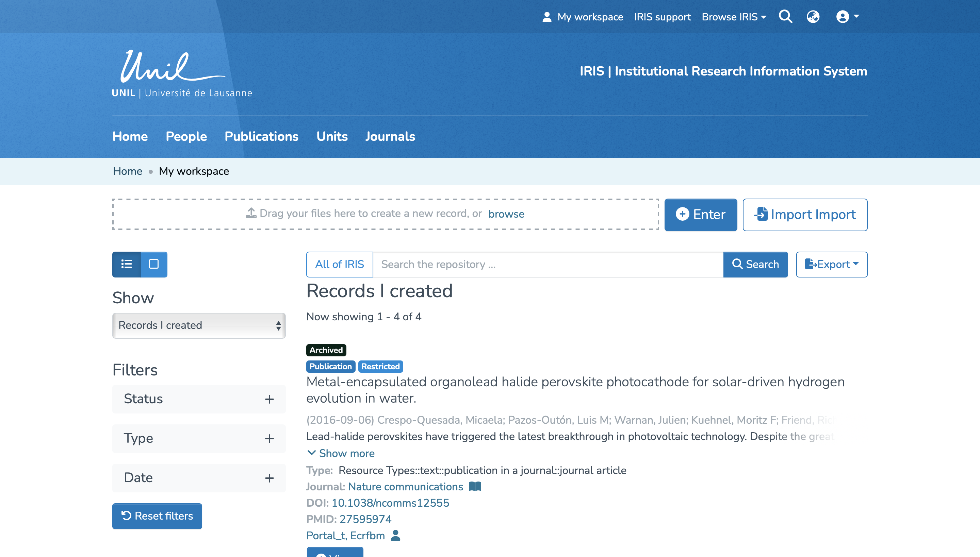Screen dimensions: 980x557
Task: Click the UNIL Université de Lausanne logo
Action: click(182, 74)
